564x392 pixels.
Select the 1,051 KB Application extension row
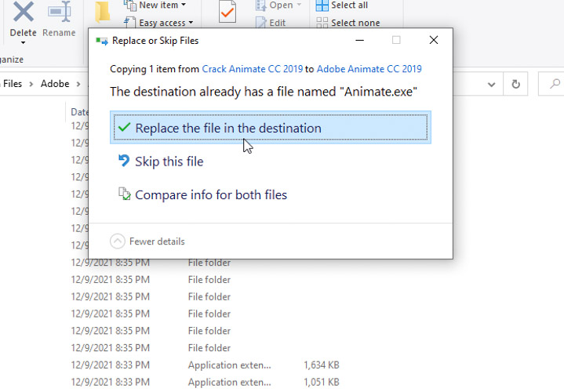(205, 382)
